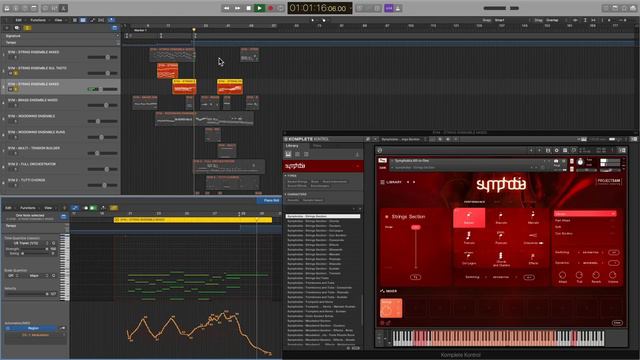Select the Full Orchestrator track
This screenshot has width=640, height=360.
coord(60,167)
